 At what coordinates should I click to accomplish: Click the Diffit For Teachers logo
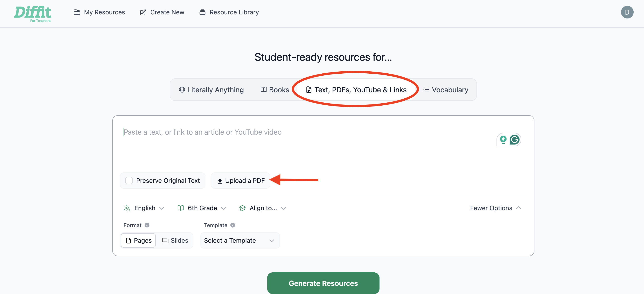pos(32,14)
